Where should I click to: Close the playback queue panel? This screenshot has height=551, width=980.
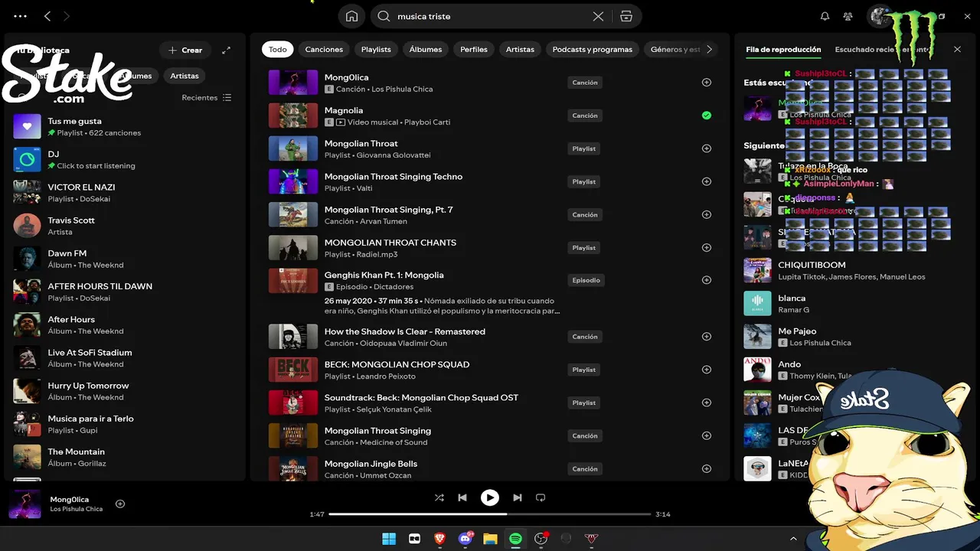(957, 49)
